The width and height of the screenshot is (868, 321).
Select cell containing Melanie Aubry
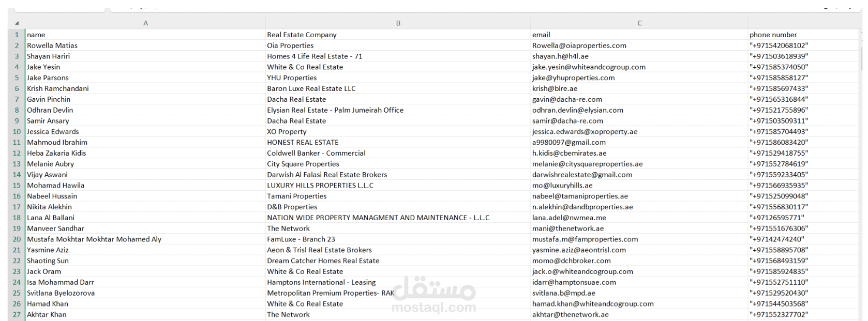pyautogui.click(x=145, y=164)
